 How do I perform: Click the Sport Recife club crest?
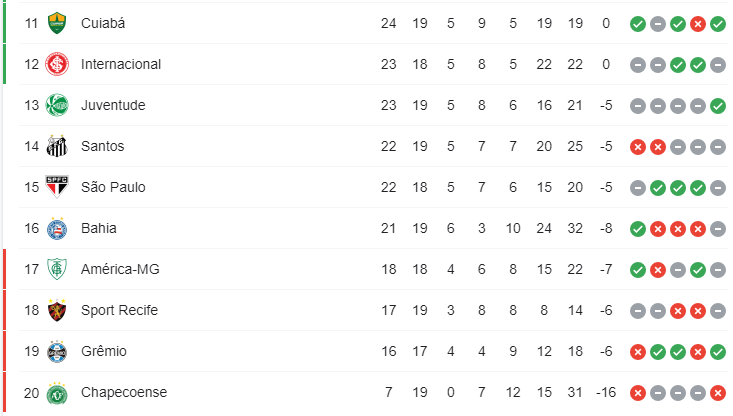click(x=57, y=310)
